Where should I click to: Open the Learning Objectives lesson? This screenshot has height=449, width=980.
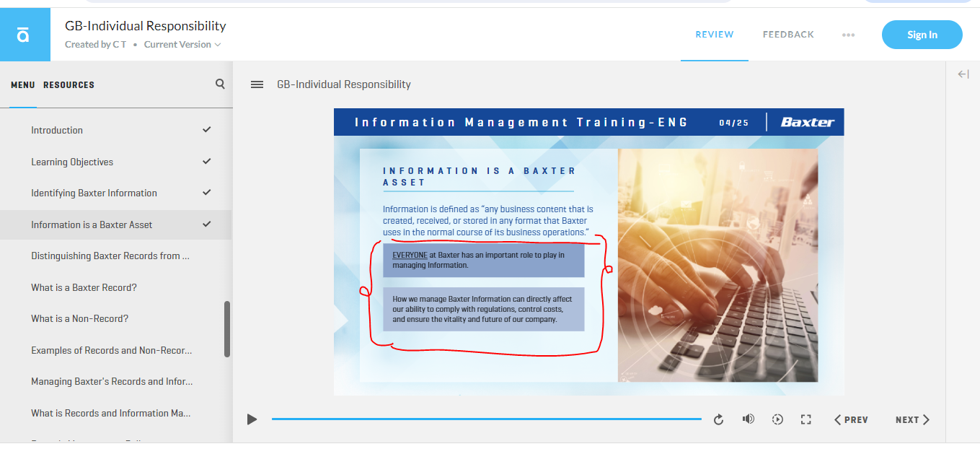115,162
